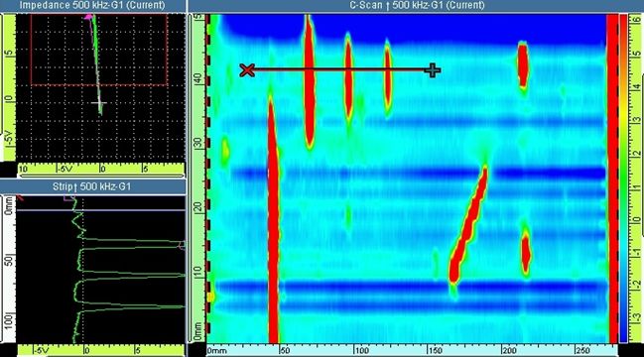Click the Impedance horizontal voltage ruler
Screen dimensions: 644x357
[x=100, y=169]
